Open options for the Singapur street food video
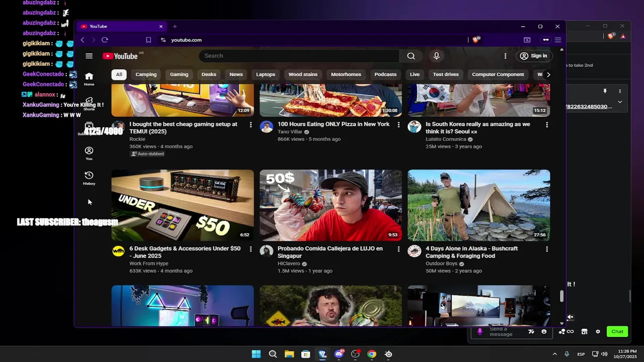Image resolution: width=644 pixels, height=362 pixels. pos(398,249)
